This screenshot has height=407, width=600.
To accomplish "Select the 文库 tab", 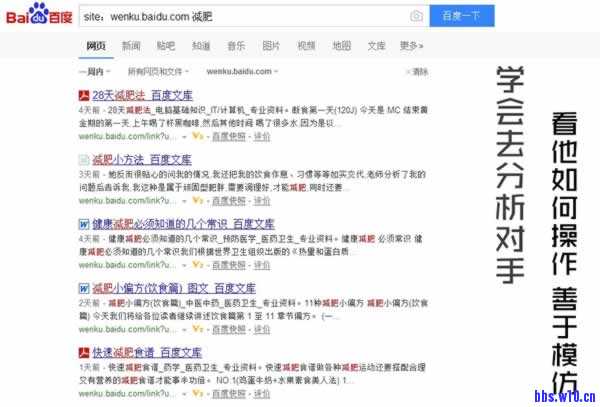I will pos(376,45).
